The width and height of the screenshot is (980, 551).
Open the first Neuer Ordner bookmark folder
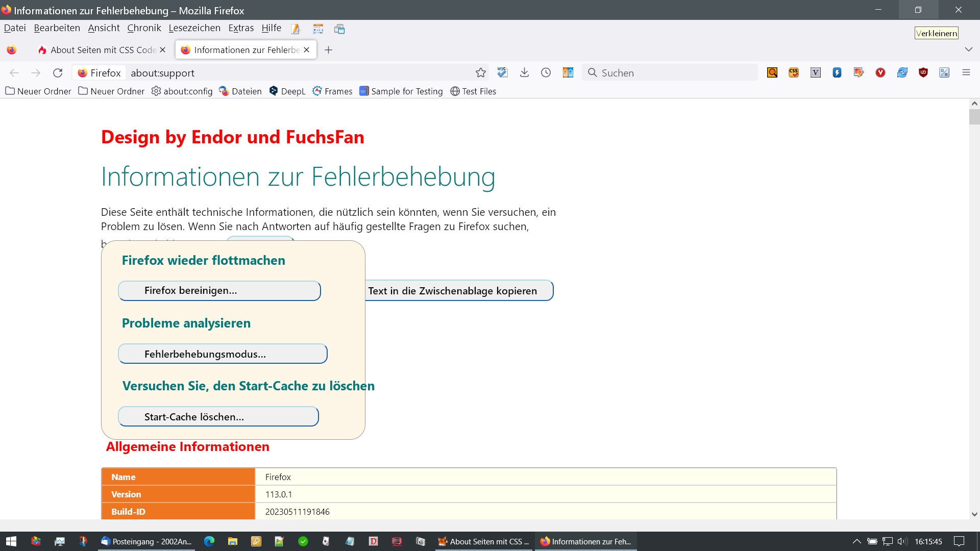[38, 91]
